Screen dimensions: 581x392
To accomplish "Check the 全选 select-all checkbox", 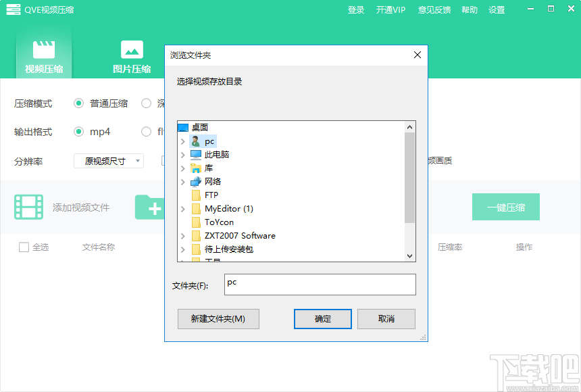I will (23, 247).
